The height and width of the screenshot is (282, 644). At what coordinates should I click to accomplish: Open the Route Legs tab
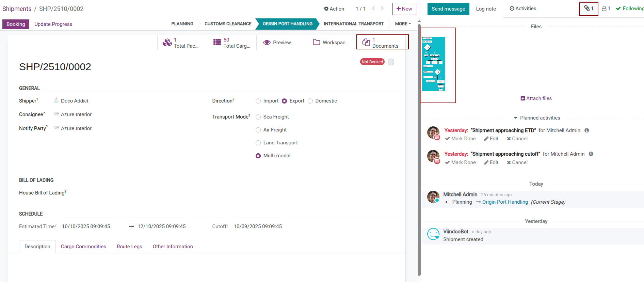(129, 247)
